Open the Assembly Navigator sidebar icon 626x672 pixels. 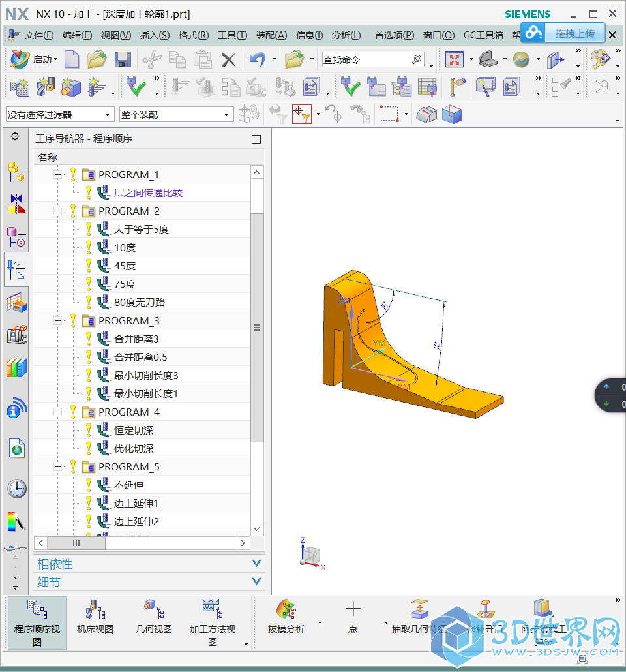(16, 172)
